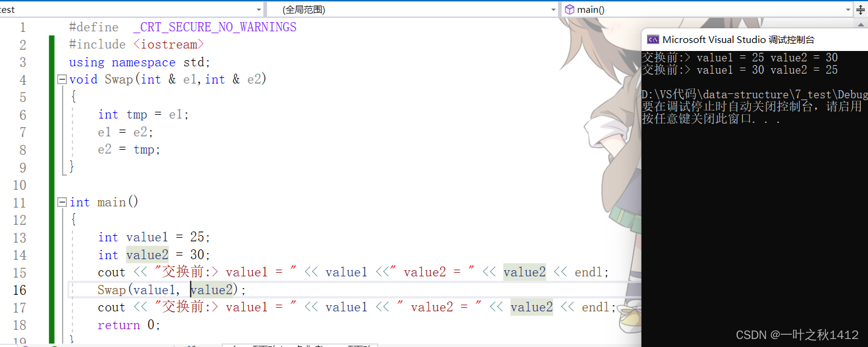Click the split editor icon at top right

click(861, 9)
